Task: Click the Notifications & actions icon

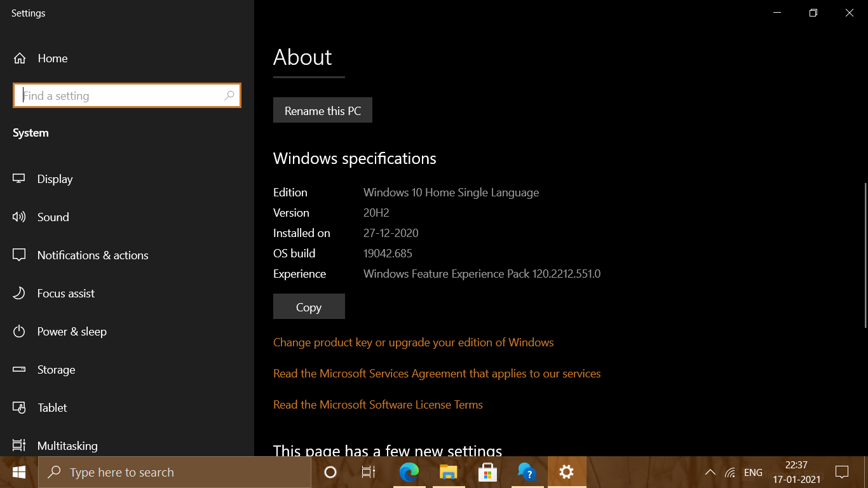Action: pyautogui.click(x=19, y=255)
